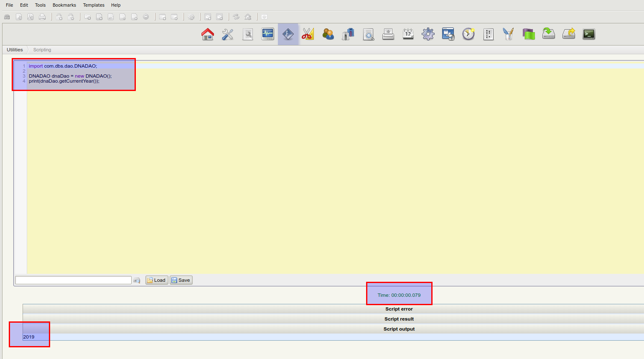
Task: Click the clock icon in admin toolbar
Action: tap(468, 34)
